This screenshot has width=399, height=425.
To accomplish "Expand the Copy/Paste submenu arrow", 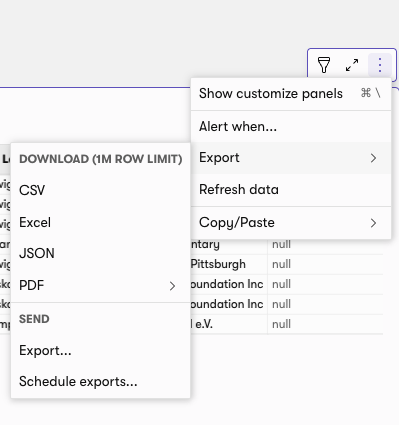I will coord(373,223).
